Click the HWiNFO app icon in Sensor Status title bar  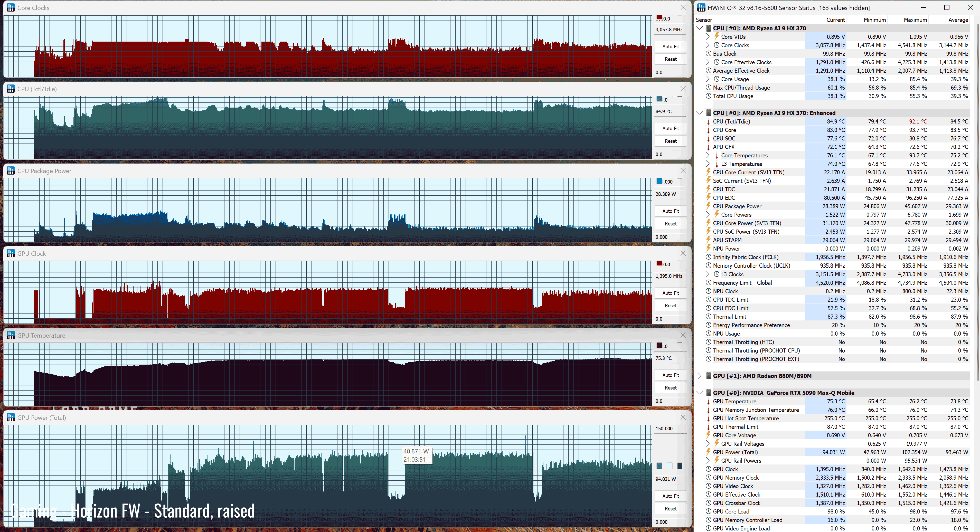coord(701,8)
